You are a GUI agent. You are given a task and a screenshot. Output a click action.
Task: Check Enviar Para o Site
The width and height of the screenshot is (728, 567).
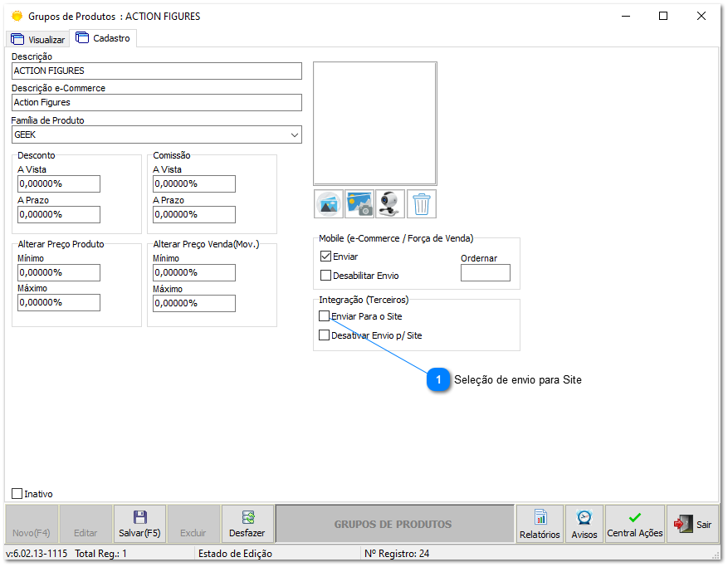325,316
